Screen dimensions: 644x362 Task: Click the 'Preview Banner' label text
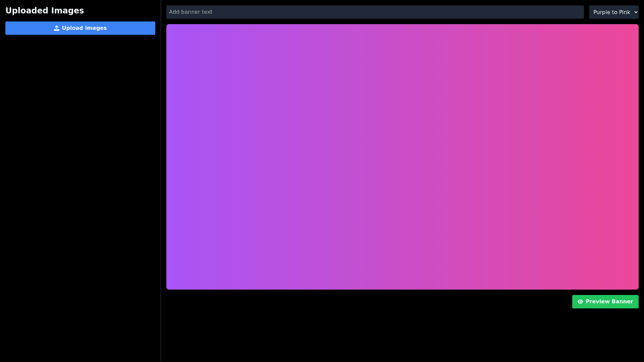pyautogui.click(x=609, y=302)
